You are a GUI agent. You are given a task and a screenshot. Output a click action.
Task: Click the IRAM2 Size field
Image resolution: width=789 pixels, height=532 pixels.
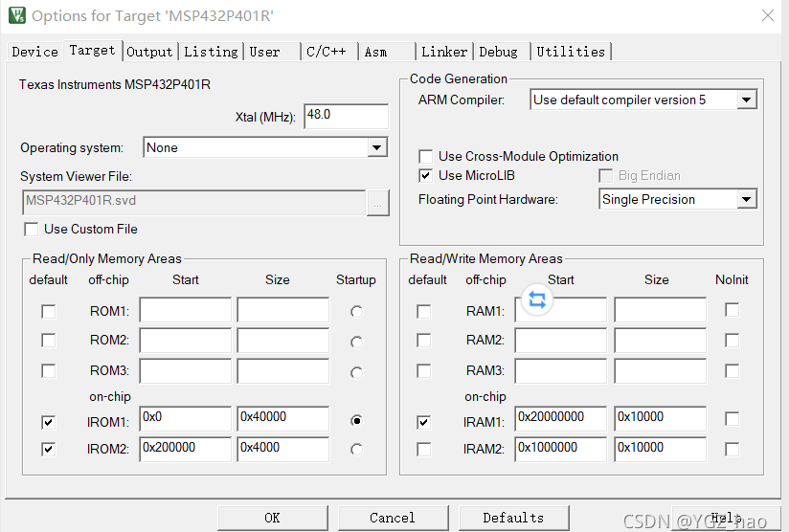pos(660,449)
